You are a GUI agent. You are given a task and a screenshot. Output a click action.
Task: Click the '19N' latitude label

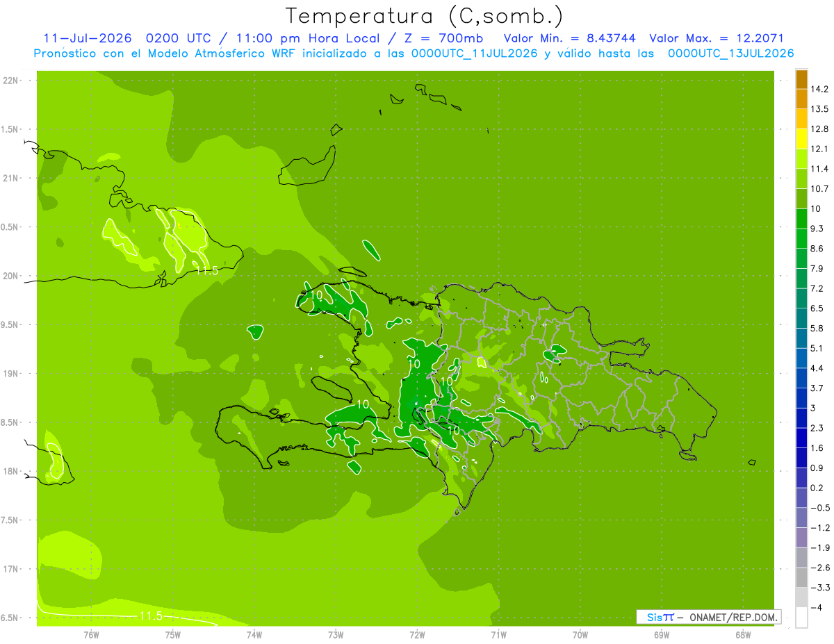tap(12, 373)
